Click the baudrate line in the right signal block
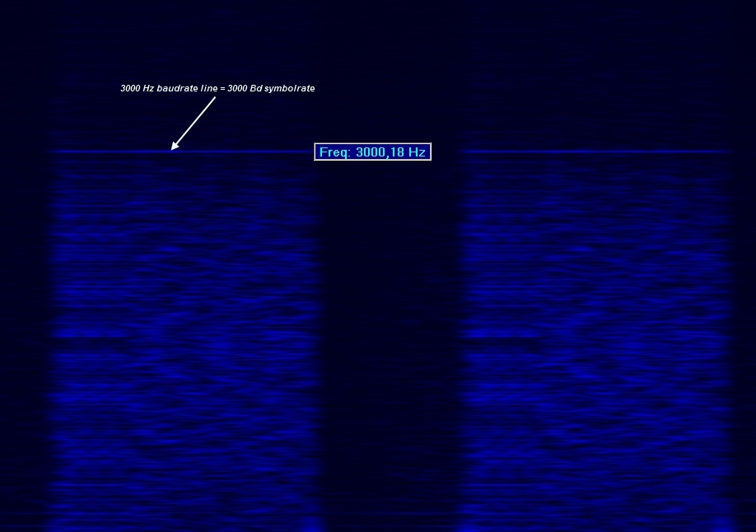 593,152
